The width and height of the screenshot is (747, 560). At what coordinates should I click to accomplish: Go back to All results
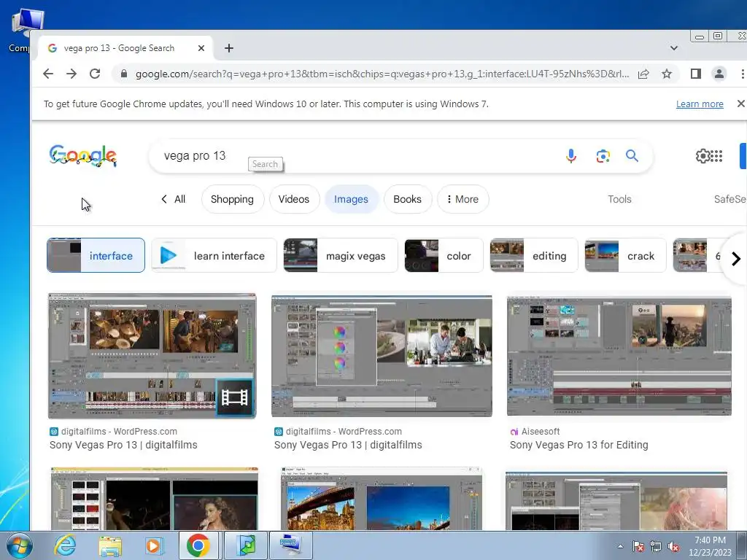pos(174,199)
